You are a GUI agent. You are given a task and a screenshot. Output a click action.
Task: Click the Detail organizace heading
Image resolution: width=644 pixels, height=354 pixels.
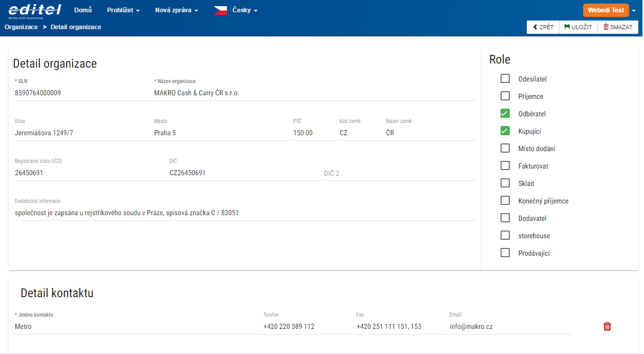(55, 64)
